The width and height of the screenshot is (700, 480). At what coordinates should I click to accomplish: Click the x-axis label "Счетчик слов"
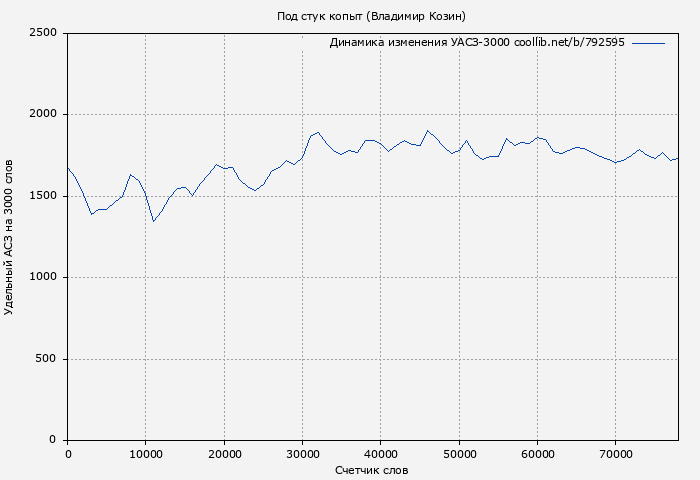click(x=372, y=469)
